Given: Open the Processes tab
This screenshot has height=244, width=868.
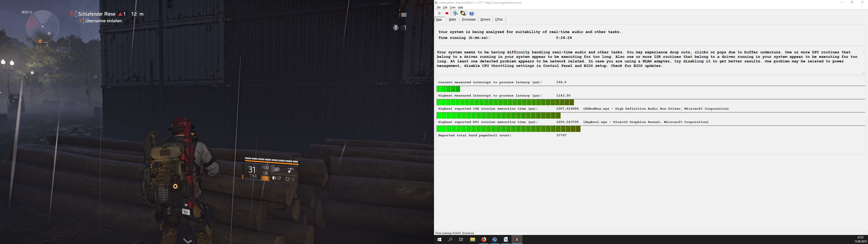Looking at the screenshot, I should [x=468, y=20].
